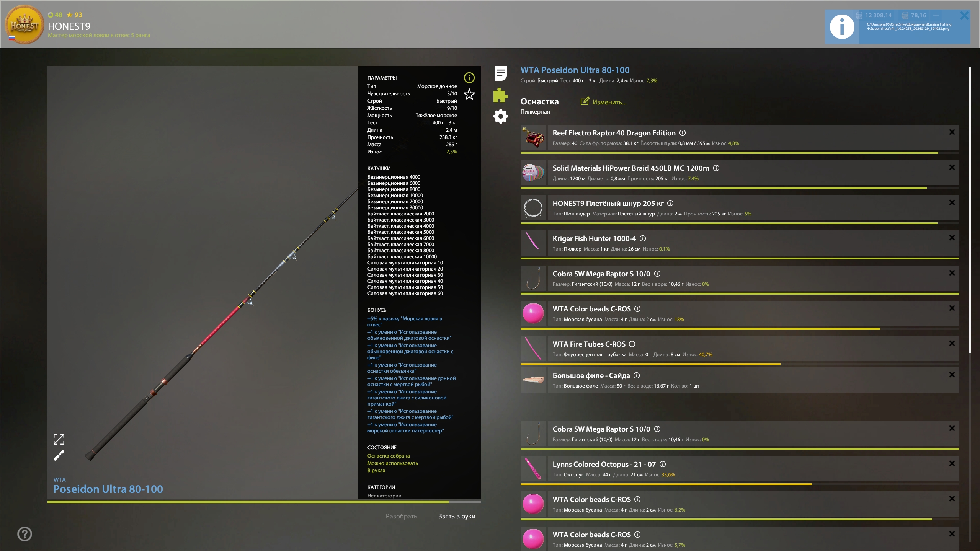Open the help question mark icon
The image size is (980, 551).
coord(24,534)
